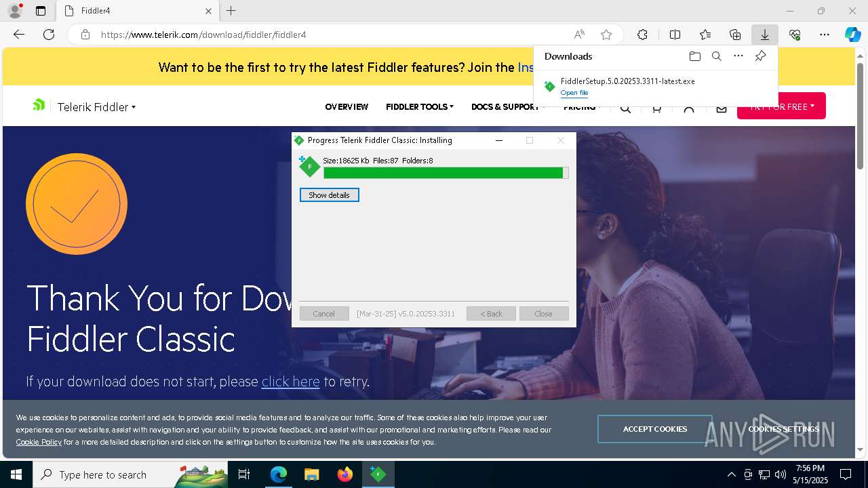Pin the Downloads panel
The image size is (868, 488).
(760, 56)
